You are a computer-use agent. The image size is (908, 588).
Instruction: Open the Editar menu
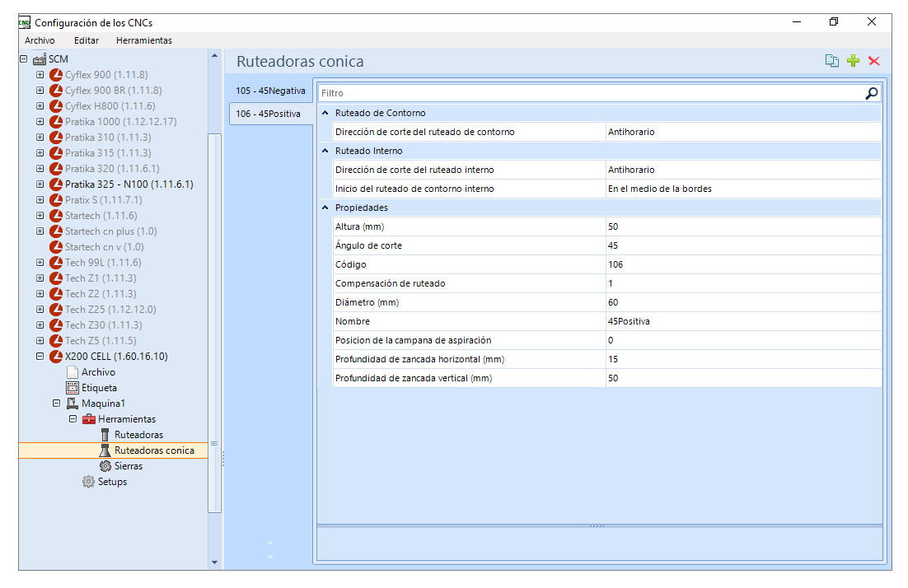click(x=87, y=40)
